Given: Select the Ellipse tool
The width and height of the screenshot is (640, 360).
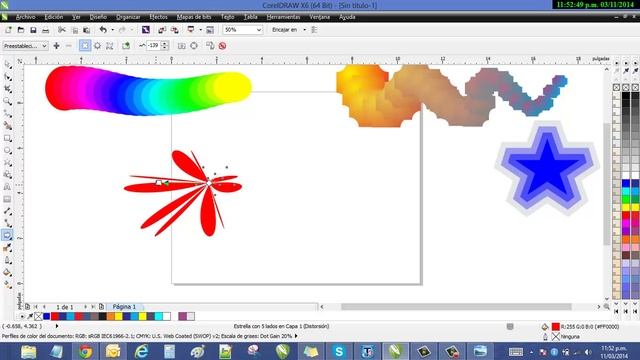Looking at the screenshot, I should pos(7,151).
